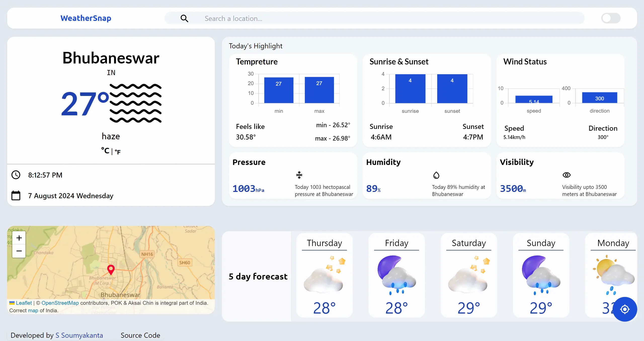Click Friday's rainy night forecast icon

397,275
